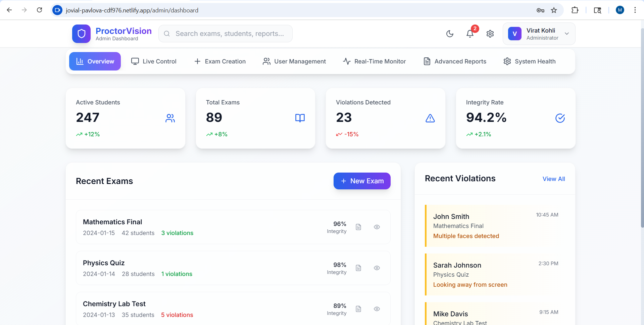Bookmark this page with star icon
Screen dimensions: 644x325
554,10
